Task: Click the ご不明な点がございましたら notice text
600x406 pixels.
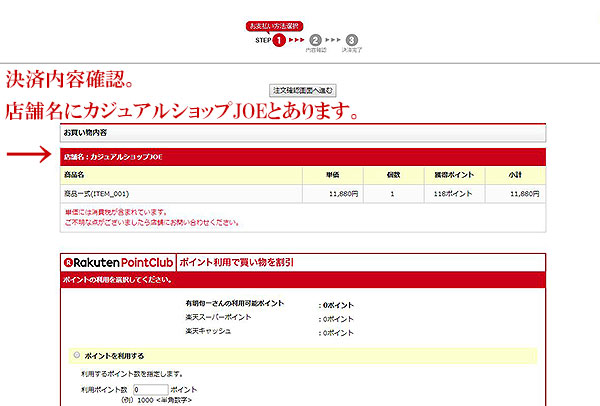Action: pos(152,223)
